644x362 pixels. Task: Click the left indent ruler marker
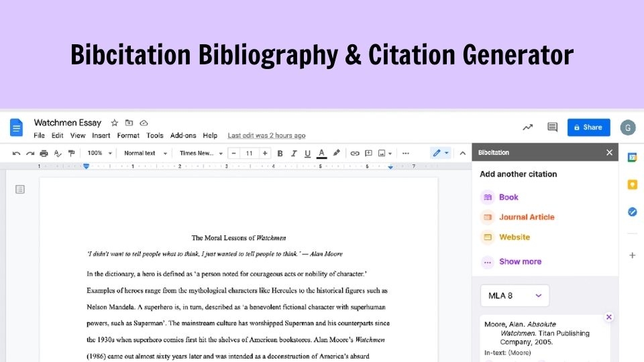(87, 166)
